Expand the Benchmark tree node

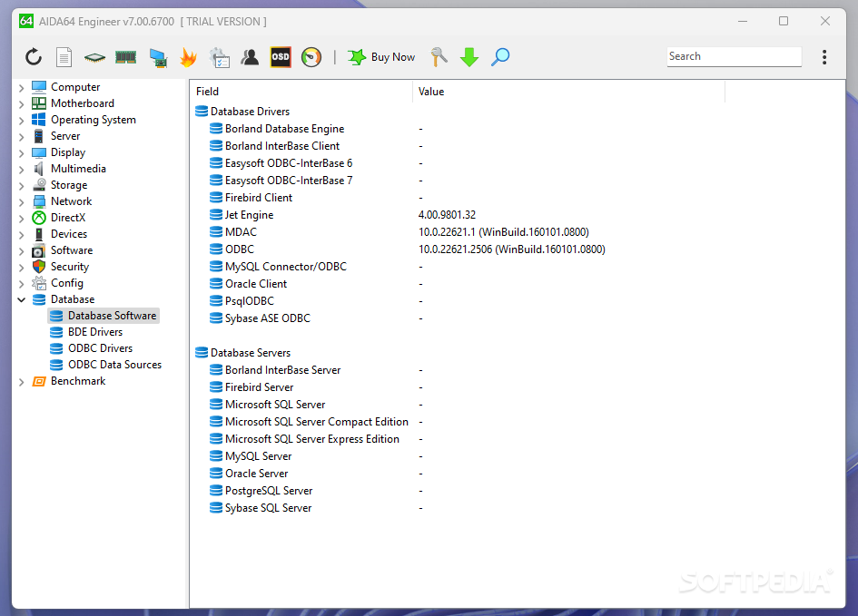tap(21, 382)
